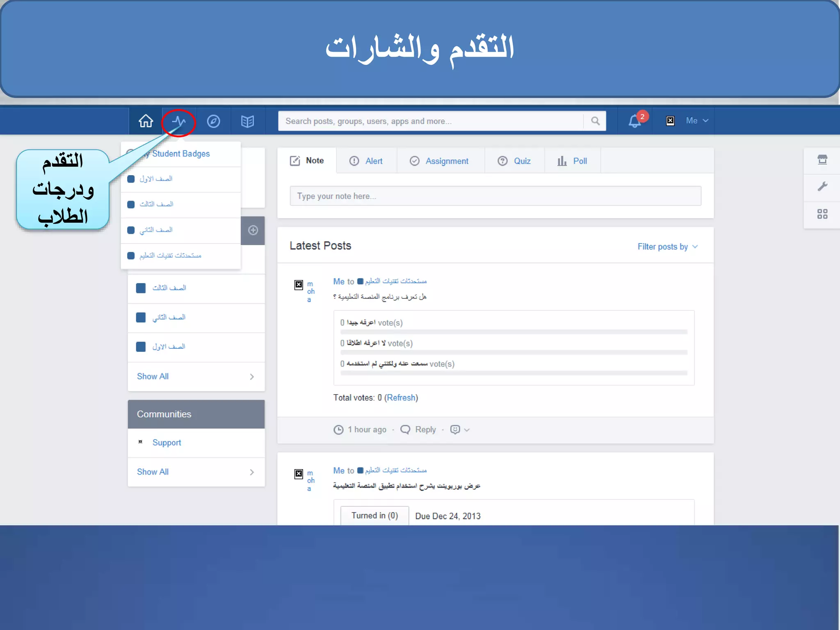Image resolution: width=840 pixels, height=630 pixels.
Task: Open the apps grid icon
Action: pos(822,214)
